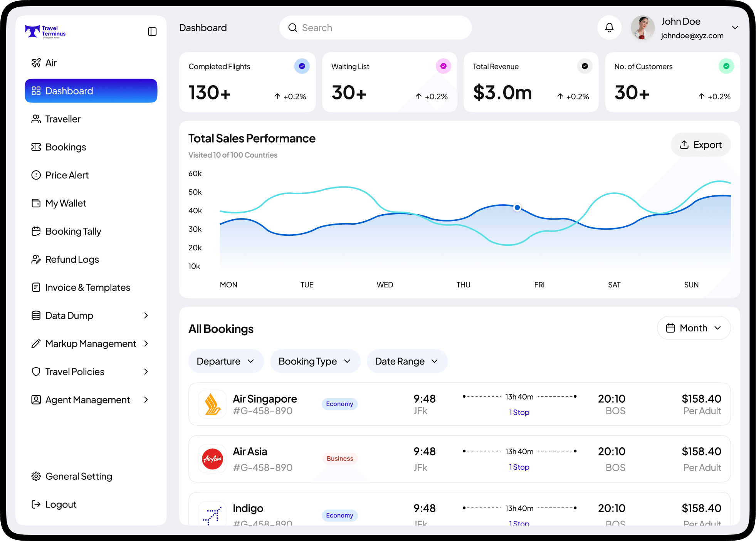This screenshot has height=541, width=756.
Task: Click the No. of Customers green check badge
Action: 726,66
